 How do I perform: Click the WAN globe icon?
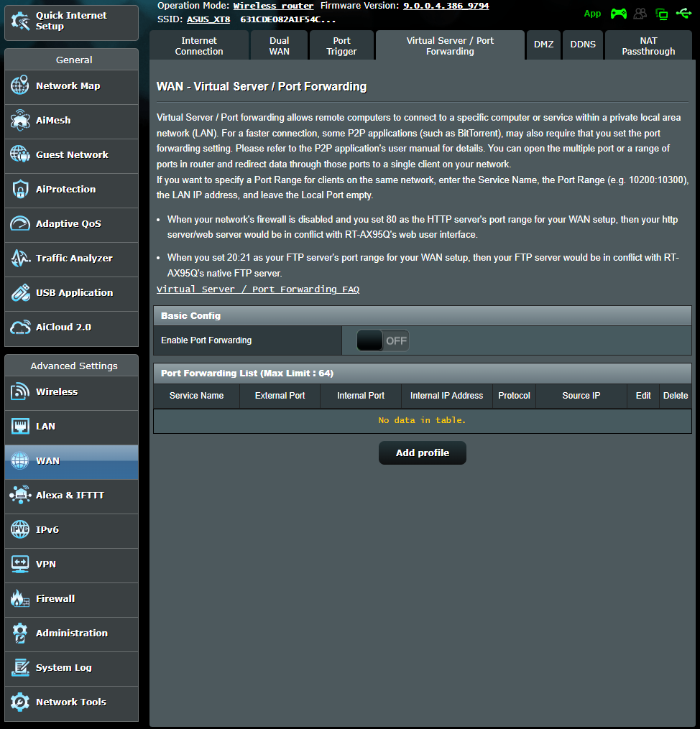tap(20, 460)
